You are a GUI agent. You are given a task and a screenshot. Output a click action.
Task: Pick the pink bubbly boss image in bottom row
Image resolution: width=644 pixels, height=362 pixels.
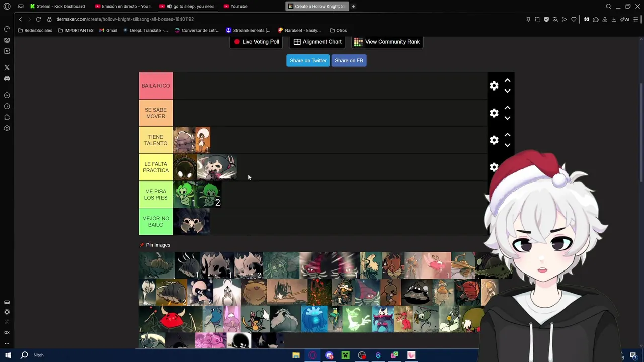tap(210, 340)
